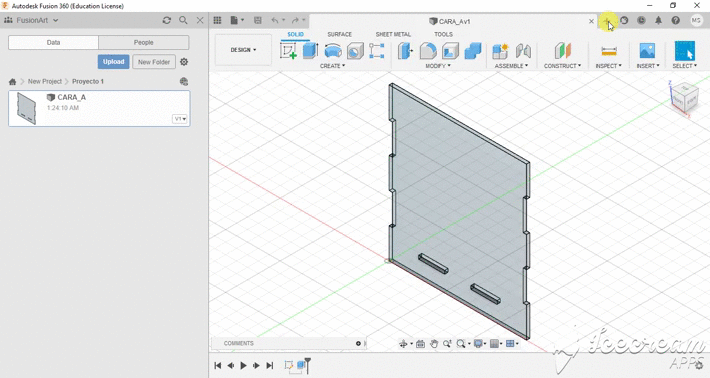Screen dimensions: 710x378
Task: Click the Measure inspect icon
Action: click(609, 51)
